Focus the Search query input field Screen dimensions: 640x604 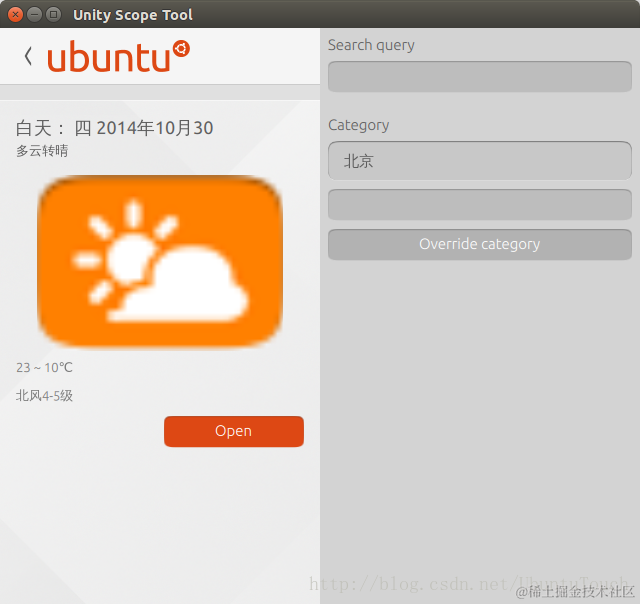coord(480,77)
